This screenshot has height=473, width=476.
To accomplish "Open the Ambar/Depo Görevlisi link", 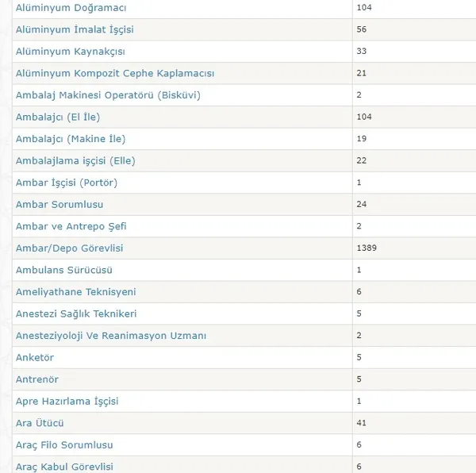I will pos(70,248).
